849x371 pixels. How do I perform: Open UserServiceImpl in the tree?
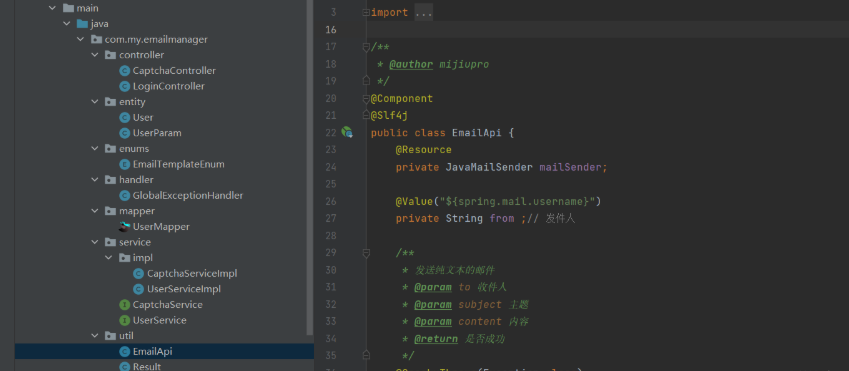[x=184, y=289]
